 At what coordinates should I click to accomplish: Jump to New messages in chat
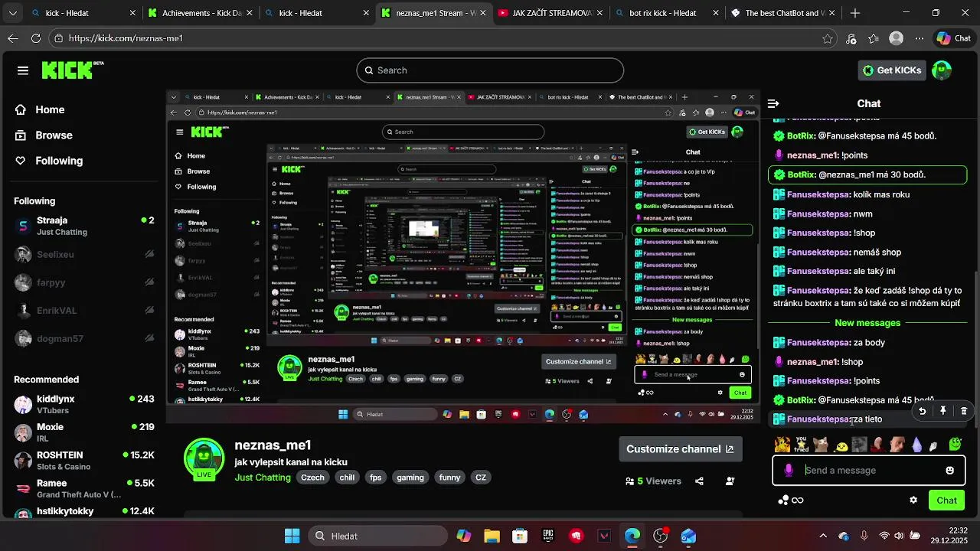tap(867, 323)
